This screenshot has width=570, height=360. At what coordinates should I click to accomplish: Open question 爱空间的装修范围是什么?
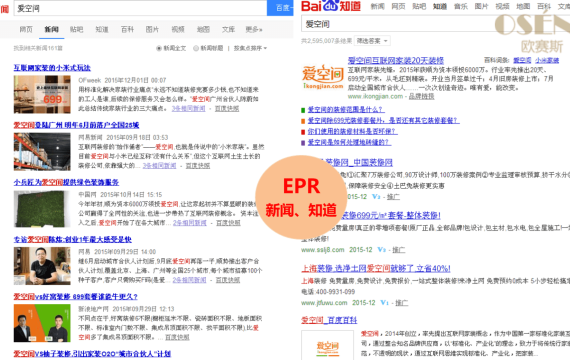346,109
